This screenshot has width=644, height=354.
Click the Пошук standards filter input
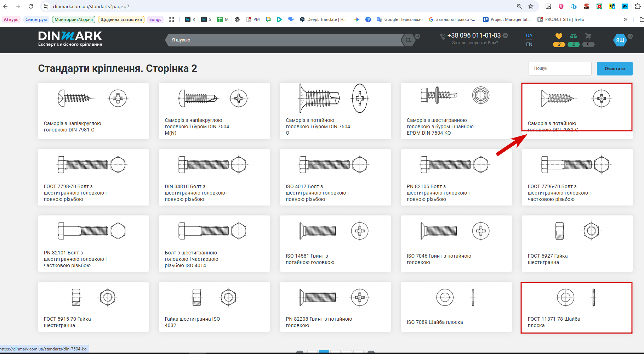[x=560, y=68]
